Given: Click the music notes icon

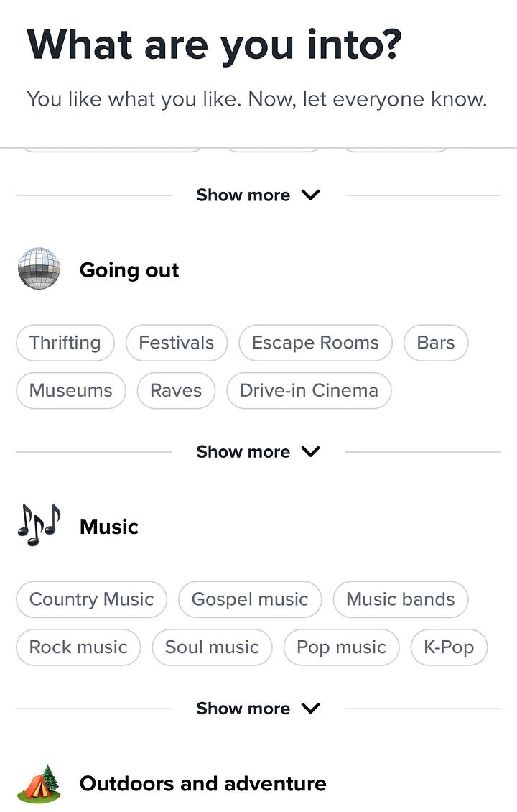Looking at the screenshot, I should pyautogui.click(x=39, y=525).
